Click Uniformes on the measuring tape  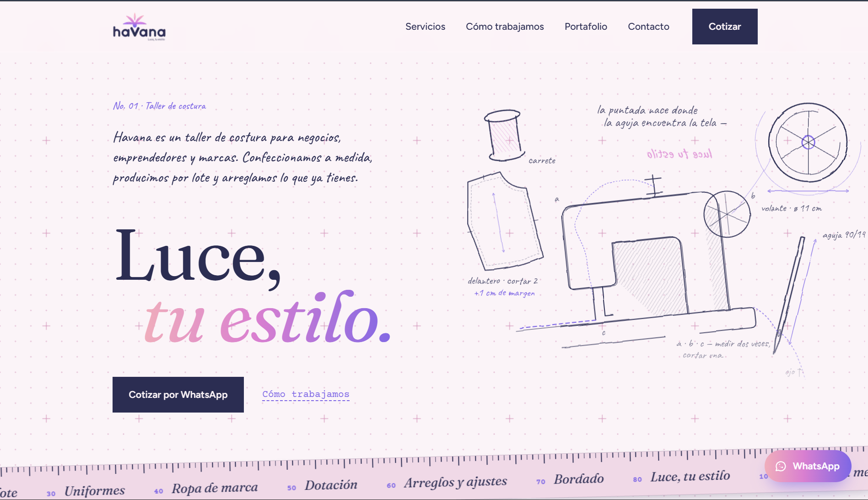pos(94,491)
